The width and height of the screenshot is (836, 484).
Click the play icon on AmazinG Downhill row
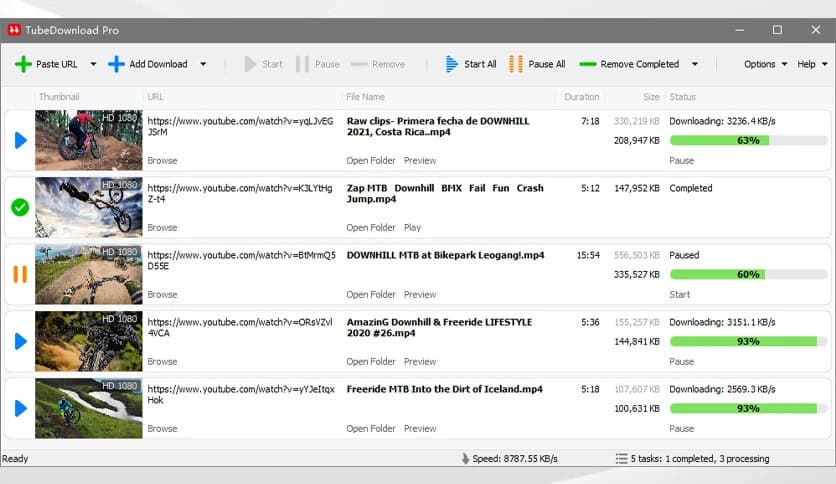coord(20,341)
